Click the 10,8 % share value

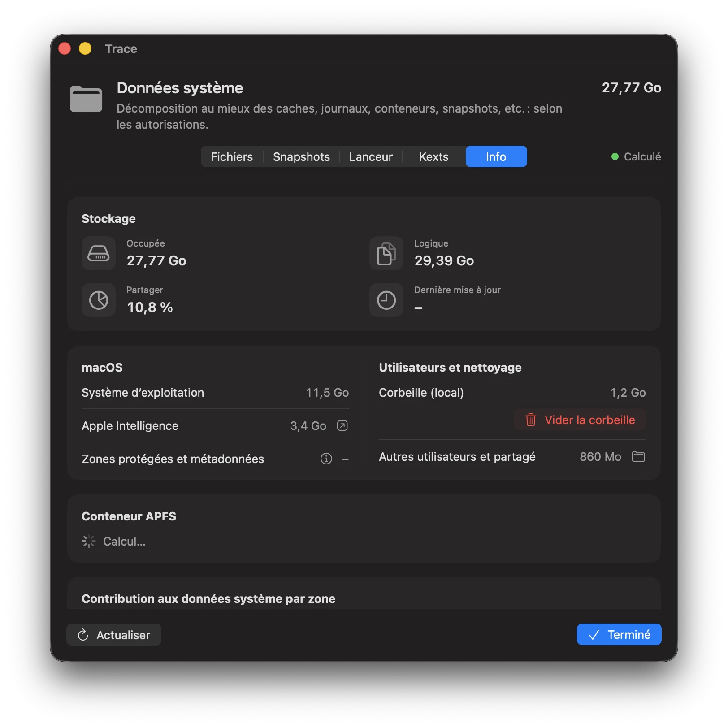(150, 307)
